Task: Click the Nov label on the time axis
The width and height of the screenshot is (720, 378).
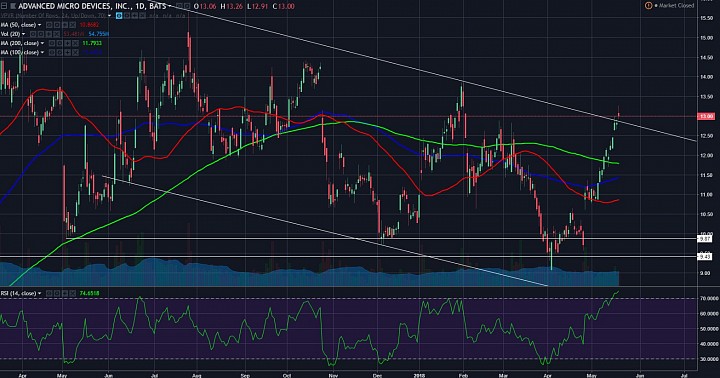Action: click(333, 375)
